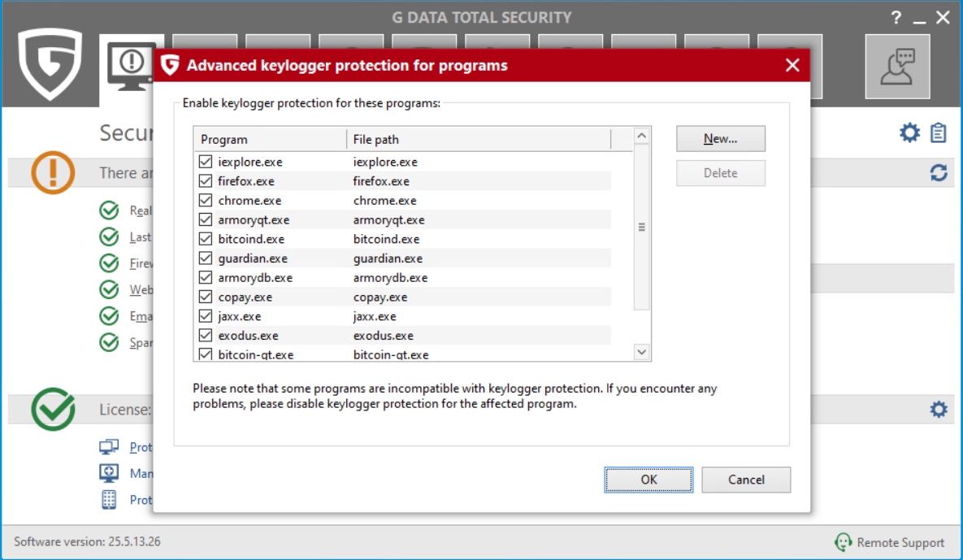Toggle the guardian.exe checkbox

[205, 258]
